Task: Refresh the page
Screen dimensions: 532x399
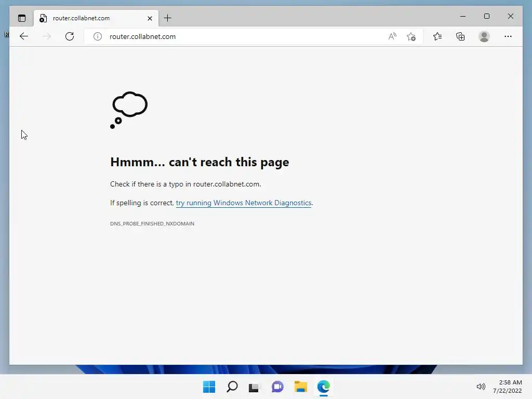Action: [x=70, y=36]
